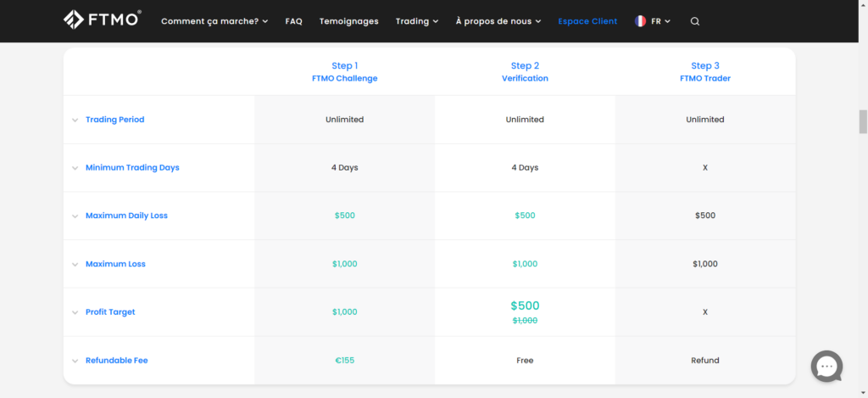Click the FTMO Trader maximum loss $1,000

tap(705, 264)
